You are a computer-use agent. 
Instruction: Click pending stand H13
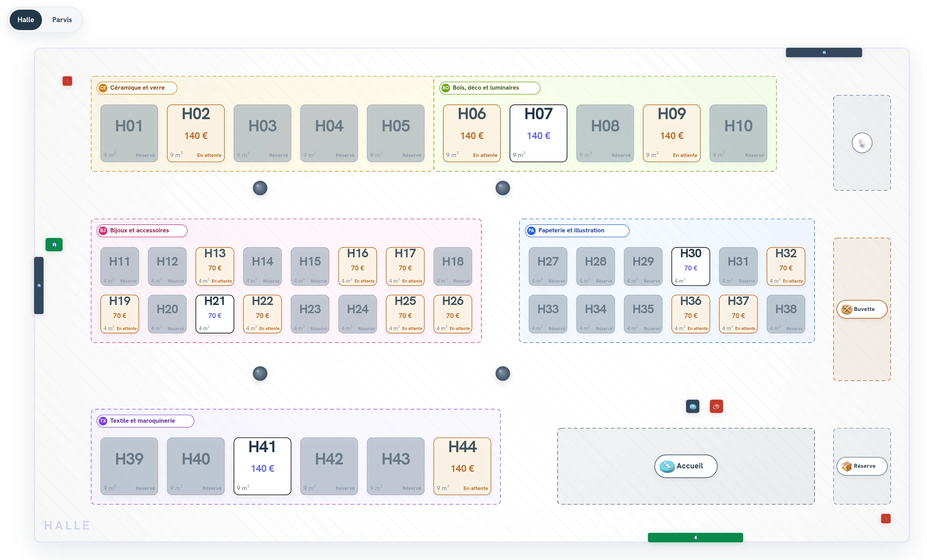(x=215, y=266)
